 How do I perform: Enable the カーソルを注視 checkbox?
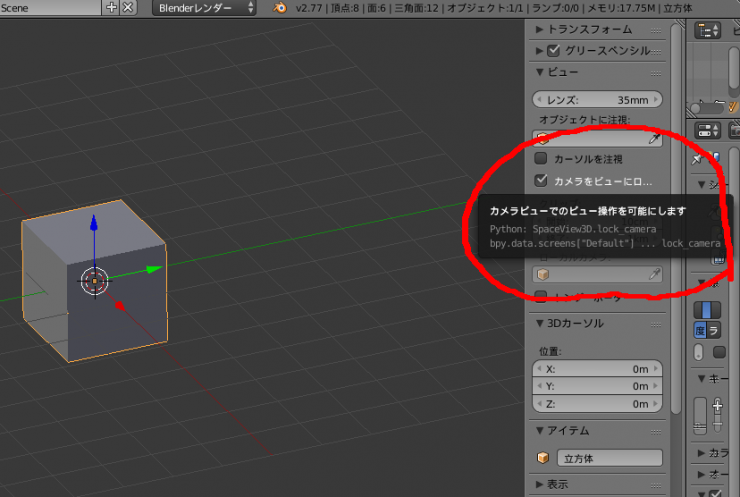(541, 158)
